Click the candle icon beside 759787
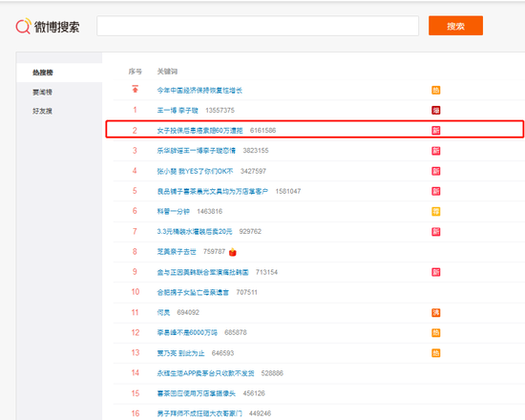The image size is (525, 420). pos(232,252)
